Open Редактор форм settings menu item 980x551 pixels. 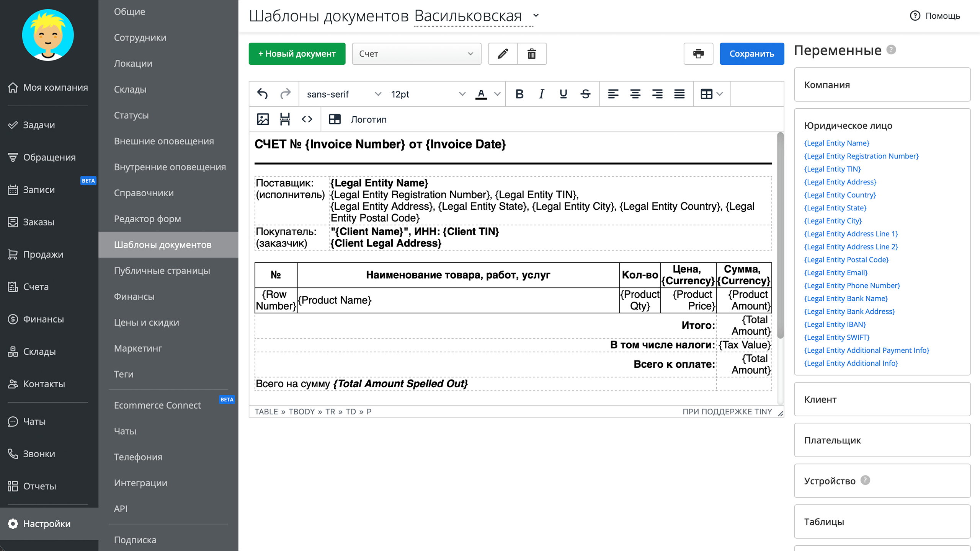coord(147,219)
